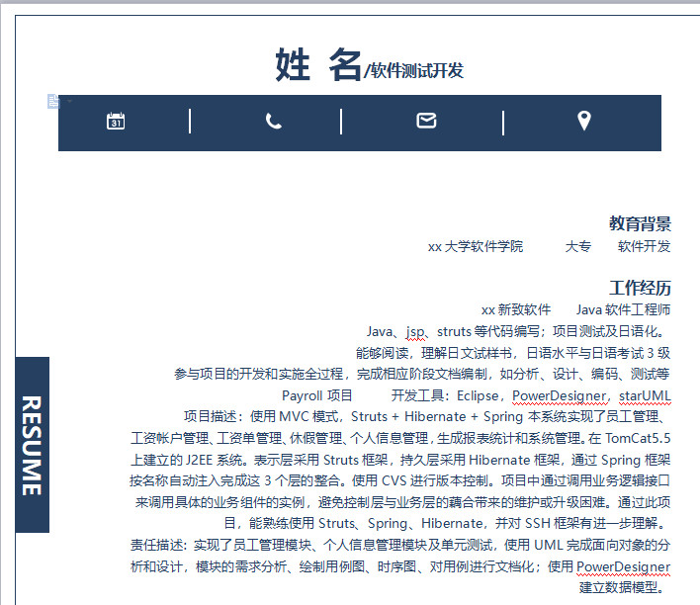Click the underlined word starUML

tap(645, 395)
